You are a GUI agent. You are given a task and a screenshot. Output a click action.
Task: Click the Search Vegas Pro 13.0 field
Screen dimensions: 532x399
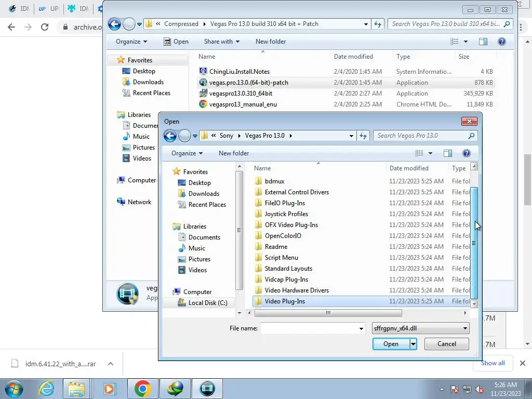[x=421, y=136]
